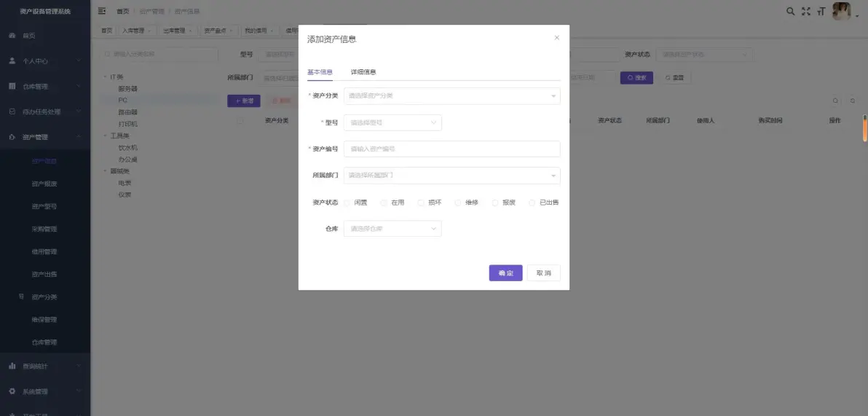Click the 资产编号 input field
The height and width of the screenshot is (416, 868).
451,149
